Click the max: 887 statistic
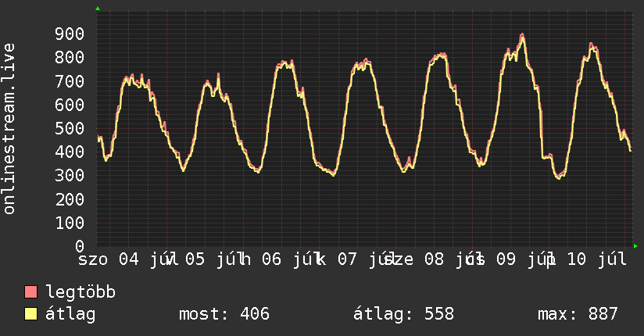The height and width of the screenshot is (336, 644). click(578, 314)
